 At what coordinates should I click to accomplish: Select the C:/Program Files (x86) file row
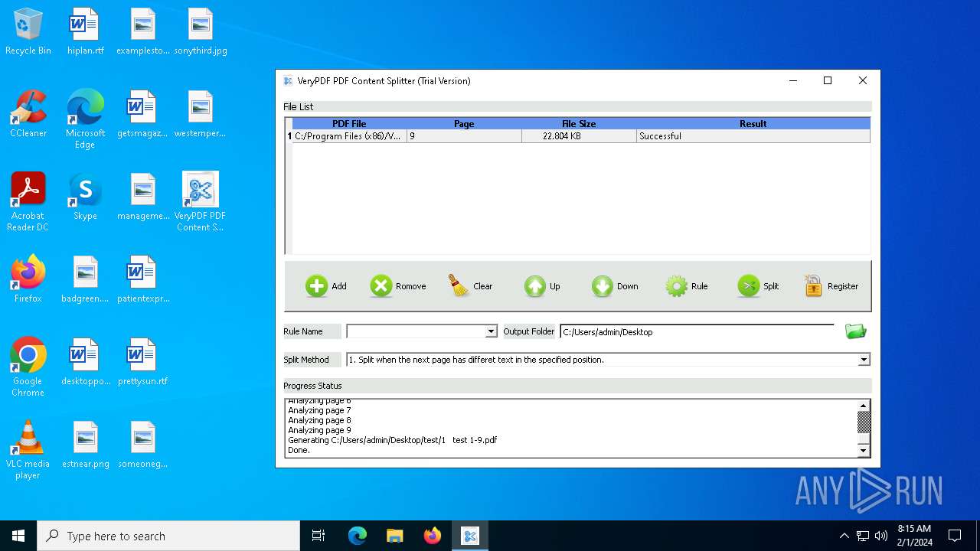click(579, 136)
